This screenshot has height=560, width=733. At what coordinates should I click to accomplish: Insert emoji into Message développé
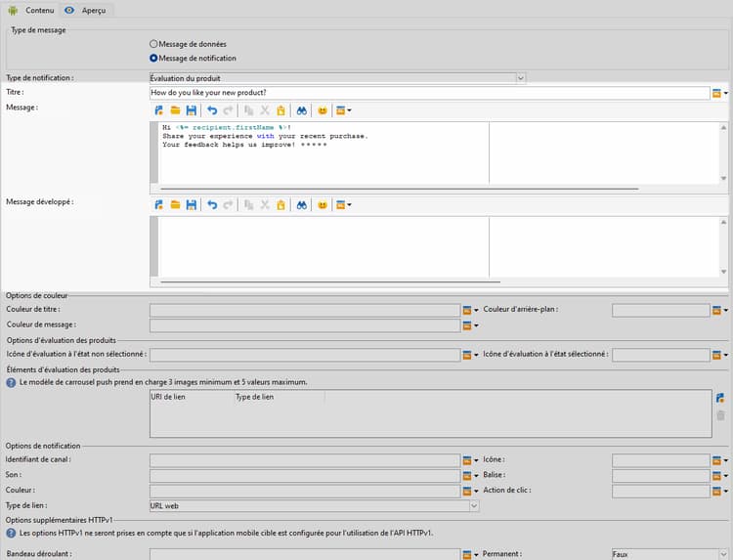pyautogui.click(x=323, y=204)
